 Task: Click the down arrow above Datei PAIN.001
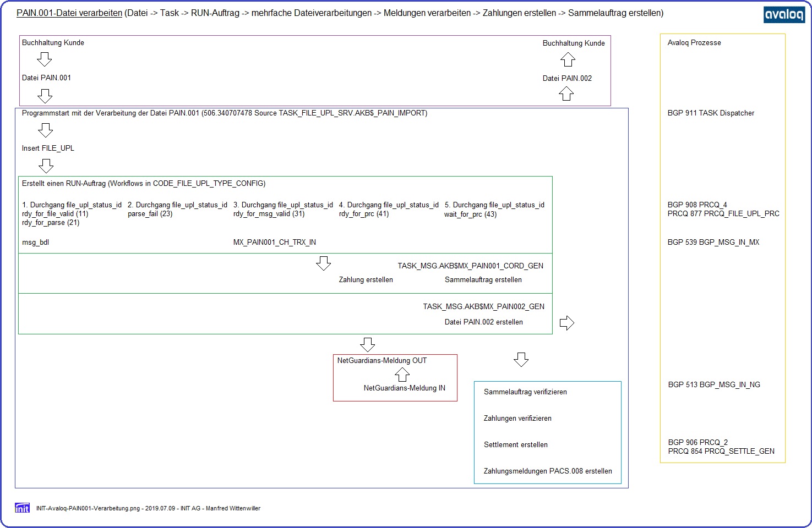point(45,59)
